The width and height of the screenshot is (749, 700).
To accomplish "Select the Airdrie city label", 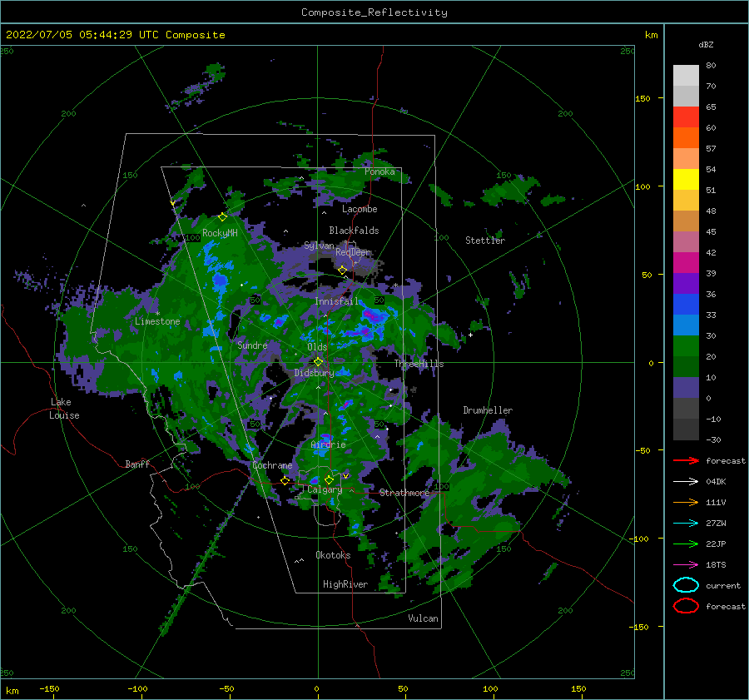I will 328,444.
